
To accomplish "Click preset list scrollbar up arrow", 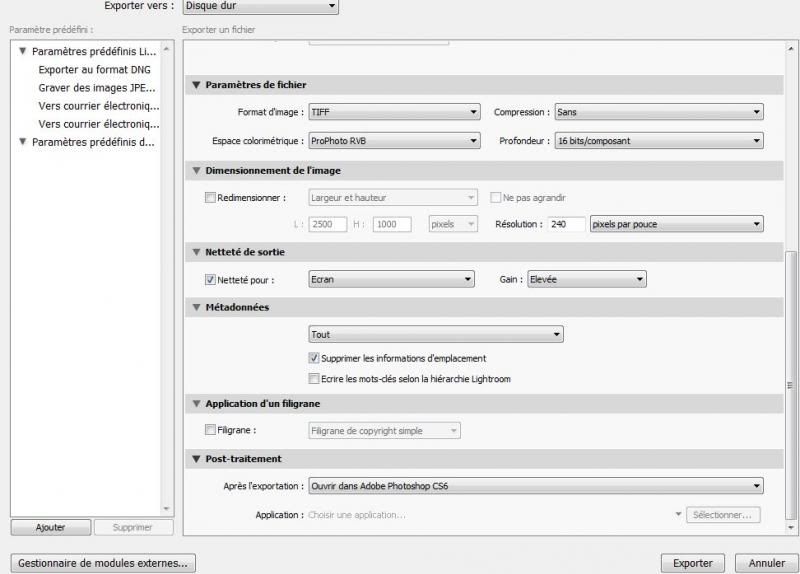I will (167, 50).
